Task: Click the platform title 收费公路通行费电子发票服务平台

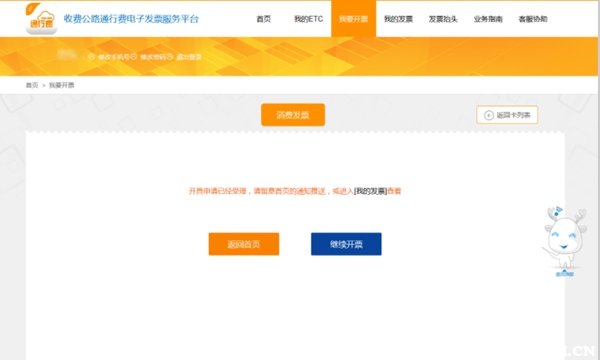Action: [x=131, y=19]
